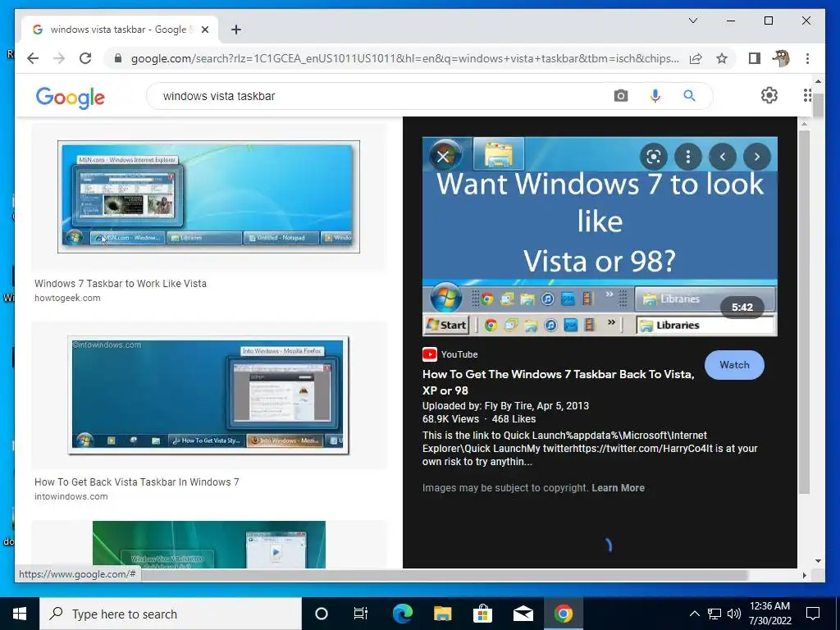Image resolution: width=840 pixels, height=630 pixels.
Task: Bookmark this page with the star icon
Action: [x=722, y=58]
